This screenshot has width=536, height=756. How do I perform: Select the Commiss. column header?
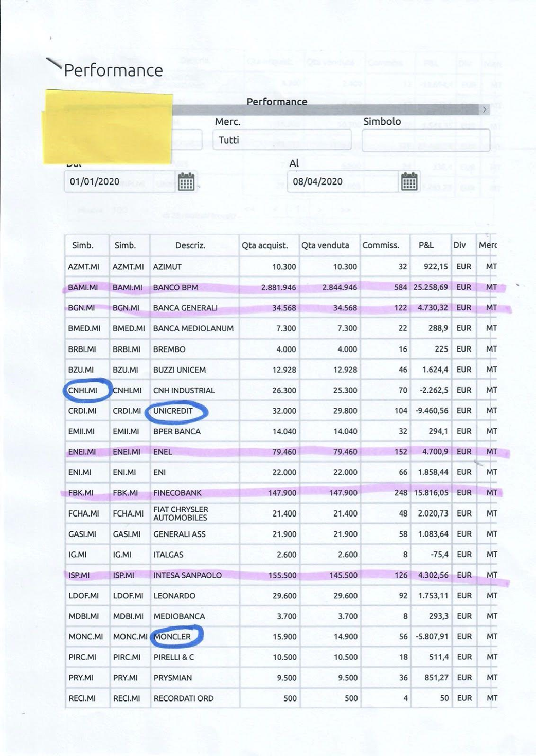tap(381, 245)
